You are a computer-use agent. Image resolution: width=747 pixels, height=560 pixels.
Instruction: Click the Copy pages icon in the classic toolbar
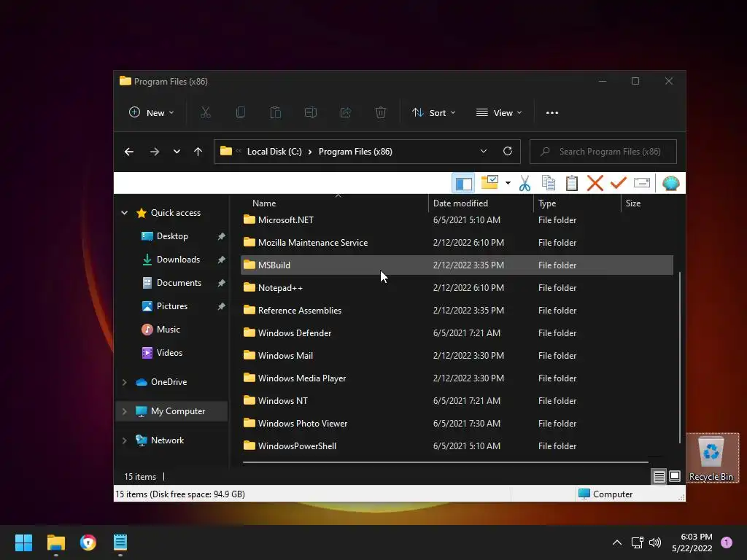[549, 183]
